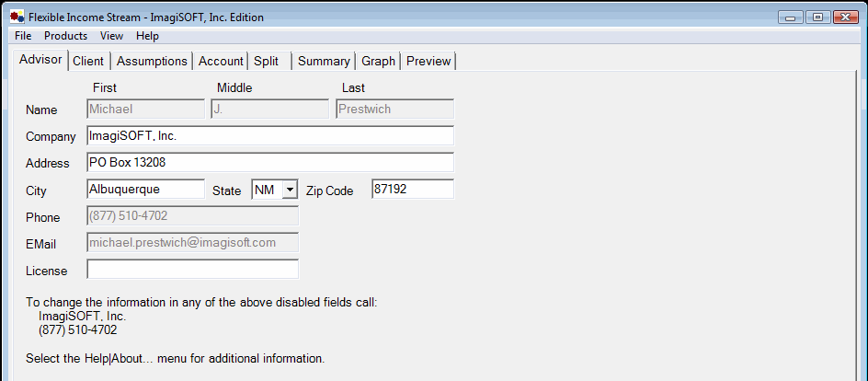The width and height of the screenshot is (868, 381).
Task: Open the View menu
Action: point(111,36)
